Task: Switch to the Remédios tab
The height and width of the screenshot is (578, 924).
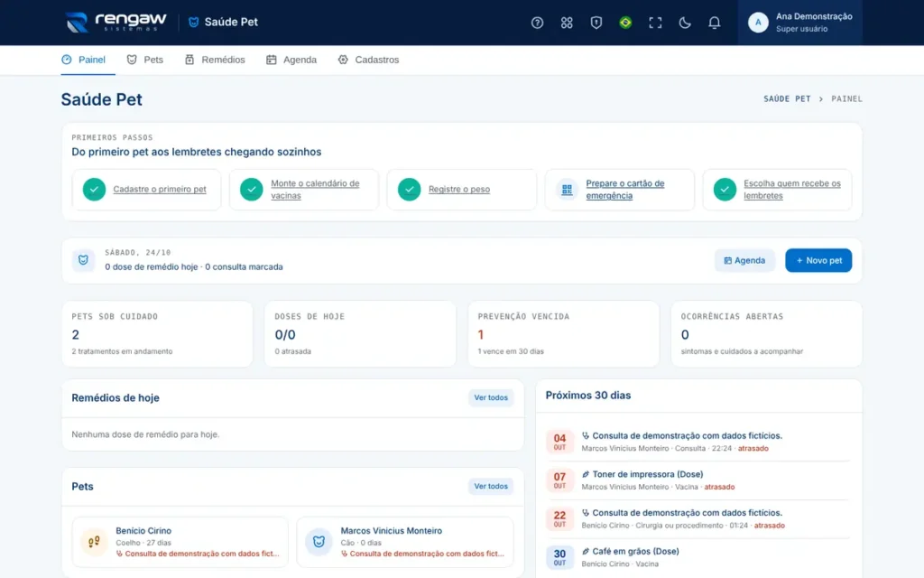Action: (215, 60)
